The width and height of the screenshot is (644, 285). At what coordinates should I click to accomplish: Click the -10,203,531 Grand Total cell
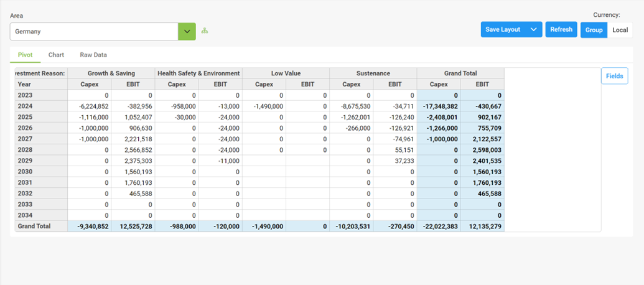(352, 226)
